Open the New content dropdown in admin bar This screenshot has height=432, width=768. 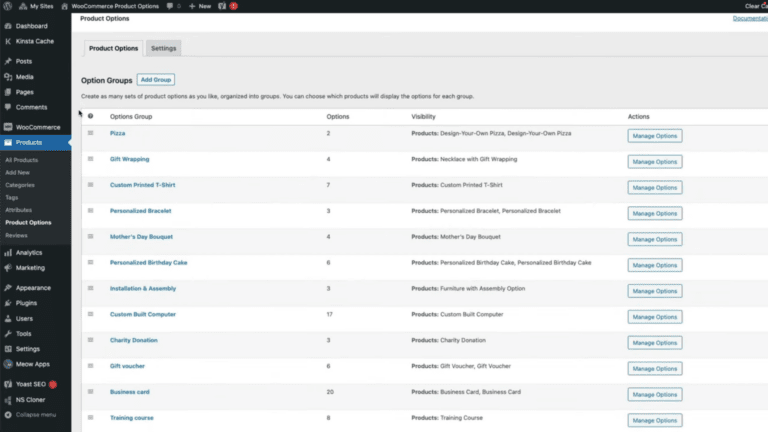200,6
